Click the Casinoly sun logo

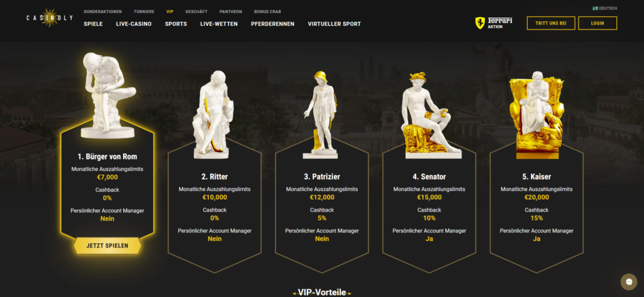[50, 18]
